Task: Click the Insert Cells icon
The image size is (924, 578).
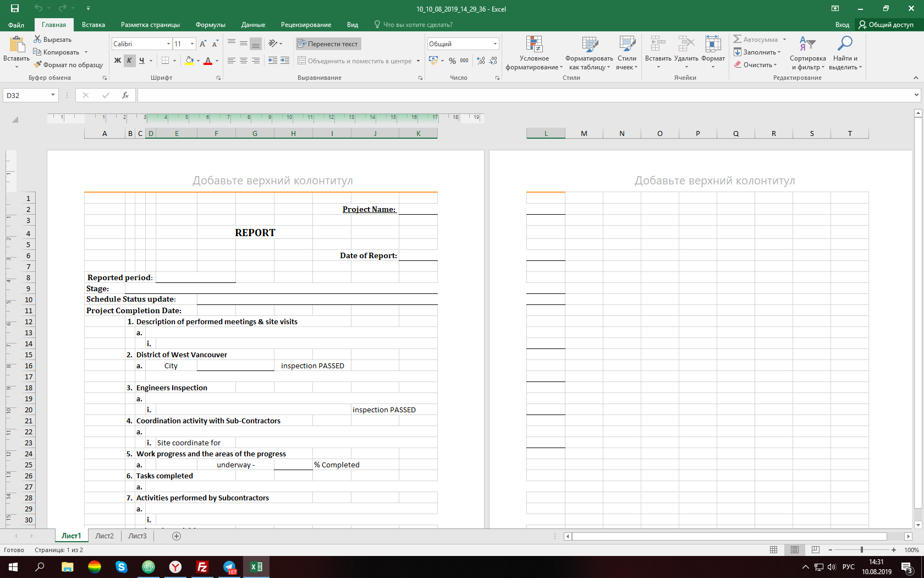Action: coord(658,44)
